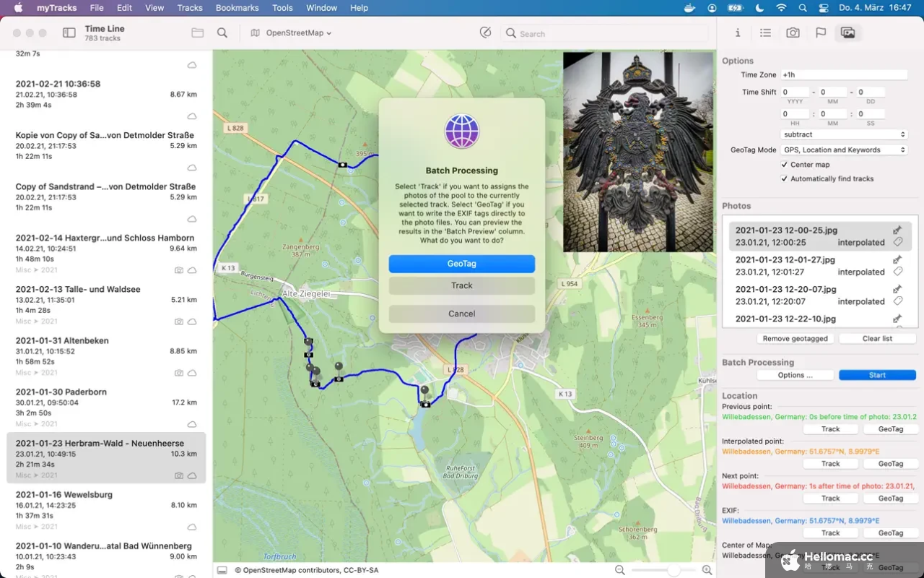Cancel the Batch Processing dialog
This screenshot has width=924, height=578.
pos(462,314)
